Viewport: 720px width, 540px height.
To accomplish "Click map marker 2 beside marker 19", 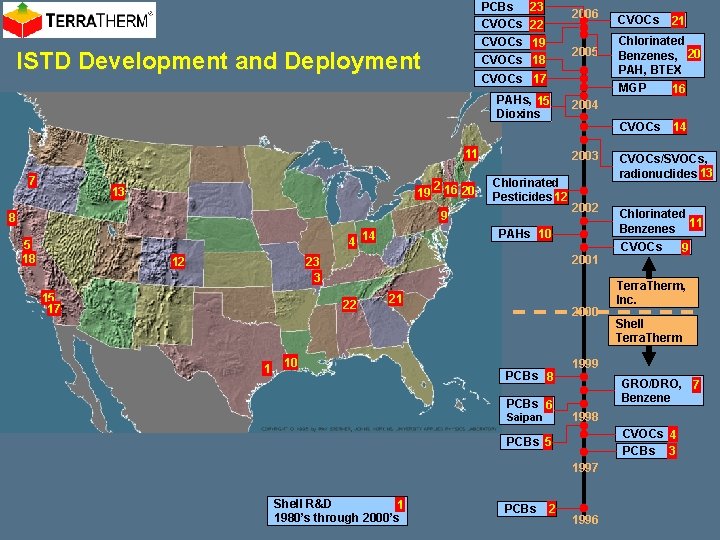I will (437, 186).
